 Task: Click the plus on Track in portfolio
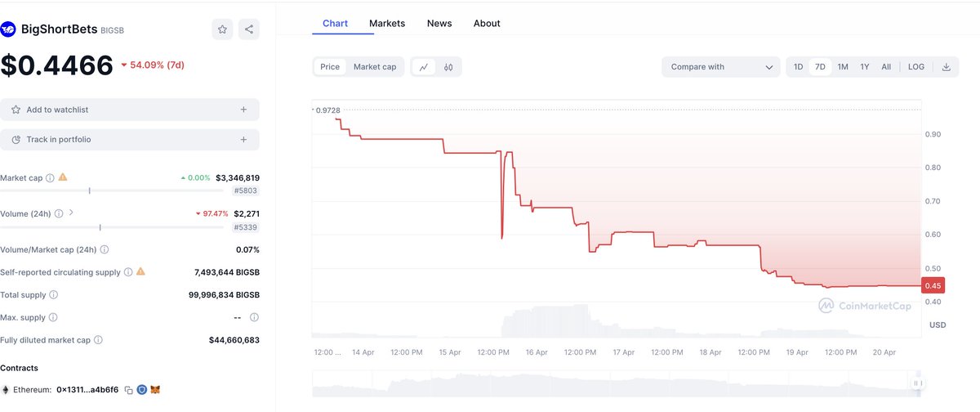pos(243,140)
